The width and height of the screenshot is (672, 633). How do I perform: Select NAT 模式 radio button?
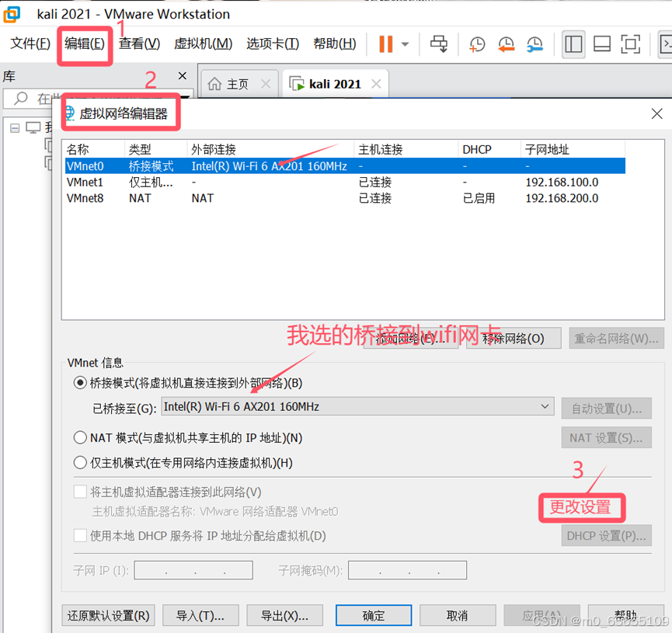(80, 437)
